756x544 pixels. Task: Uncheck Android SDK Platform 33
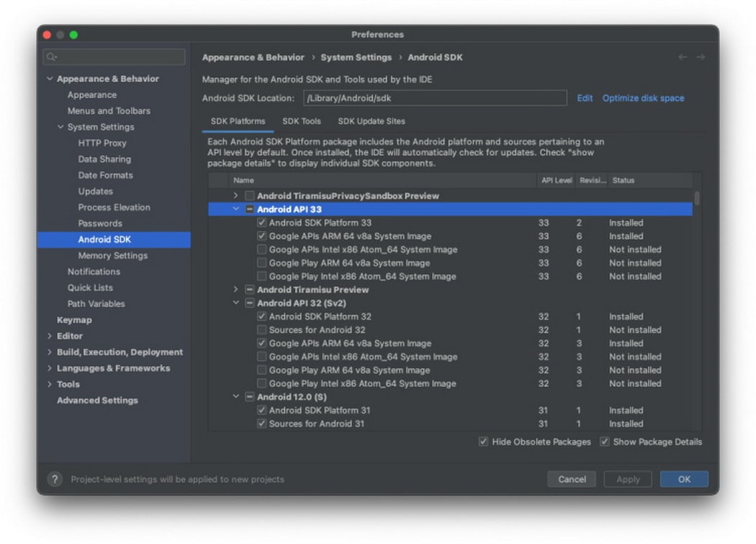261,223
